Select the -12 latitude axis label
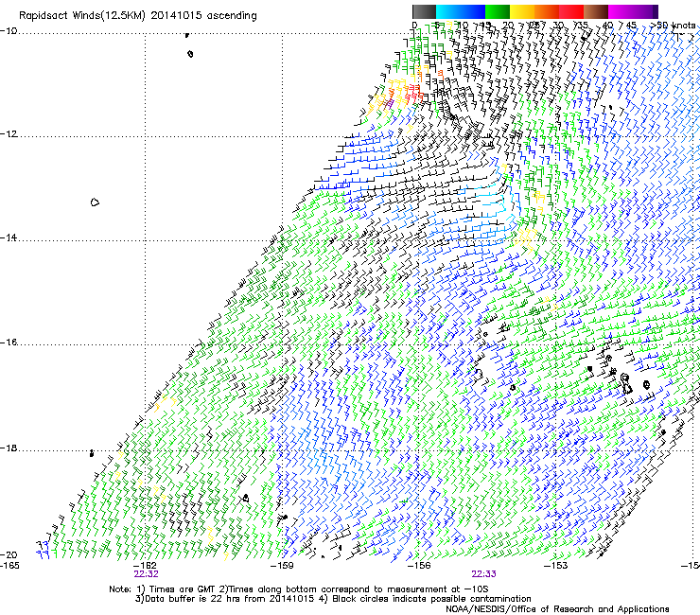The height and width of the screenshot is (615, 700). tap(9, 134)
